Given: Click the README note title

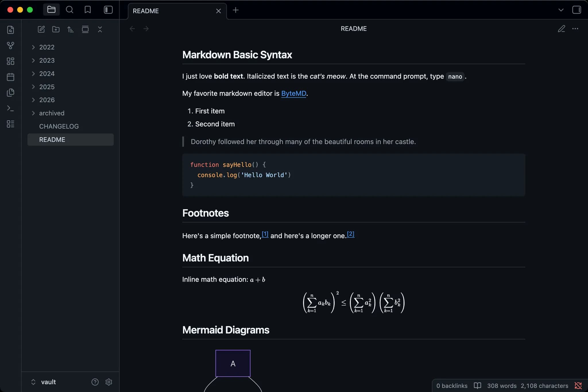Looking at the screenshot, I should click(x=354, y=29).
